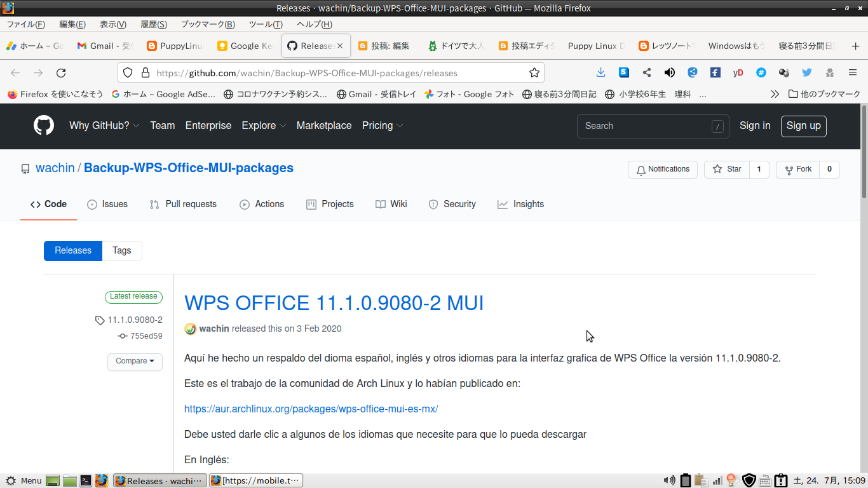Open the Facebook extension icon

pyautogui.click(x=715, y=72)
